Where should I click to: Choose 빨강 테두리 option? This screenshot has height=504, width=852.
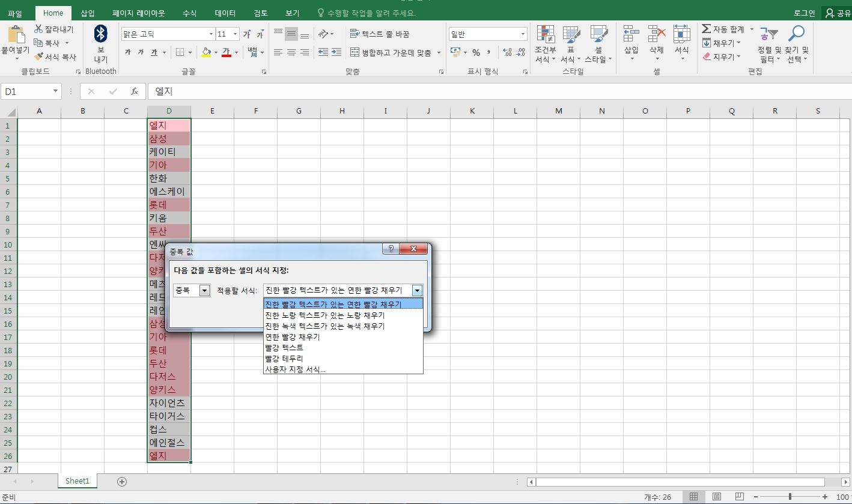tap(343, 359)
